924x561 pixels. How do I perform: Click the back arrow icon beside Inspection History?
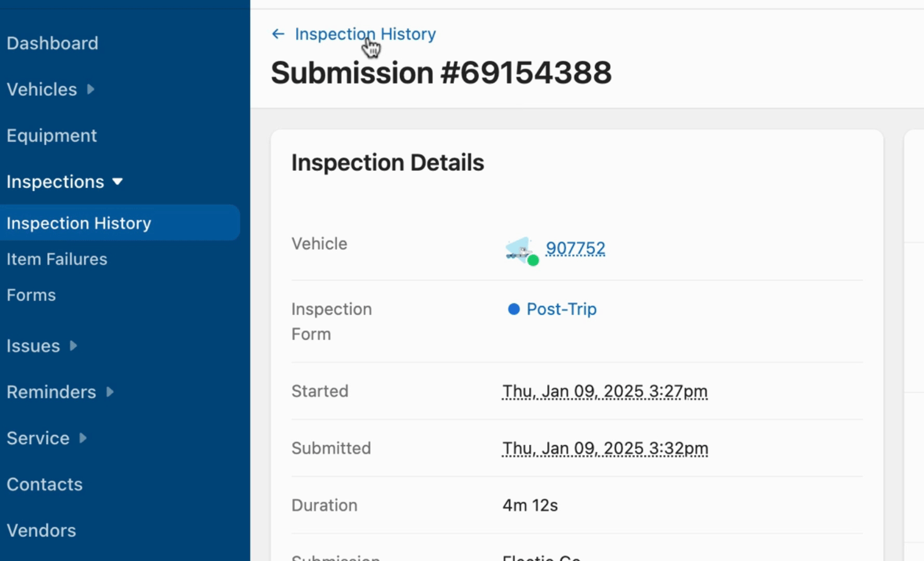click(x=278, y=34)
